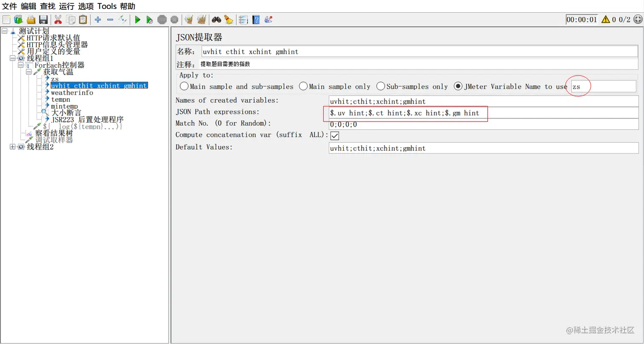644x344 pixels.
Task: Click the Copy icon in toolbar
Action: (71, 20)
